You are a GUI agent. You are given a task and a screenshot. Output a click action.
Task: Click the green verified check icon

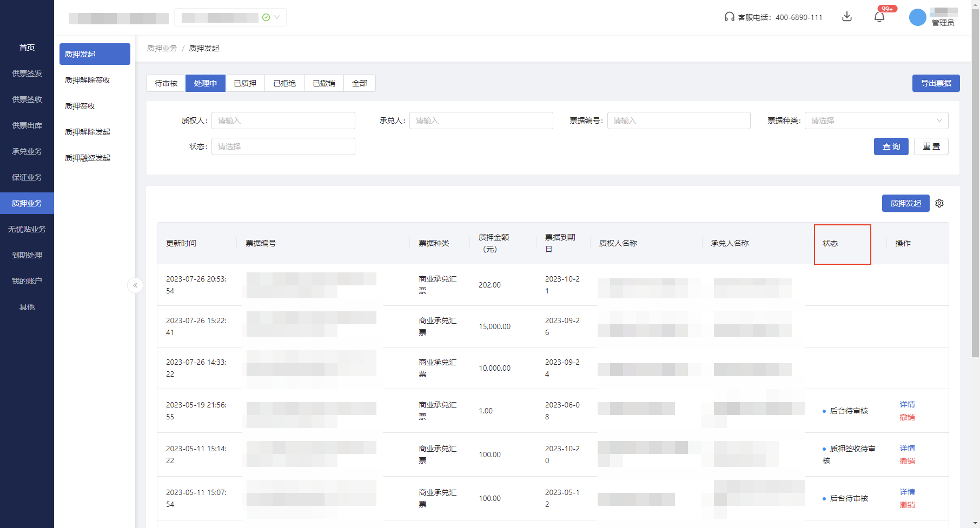pos(266,17)
